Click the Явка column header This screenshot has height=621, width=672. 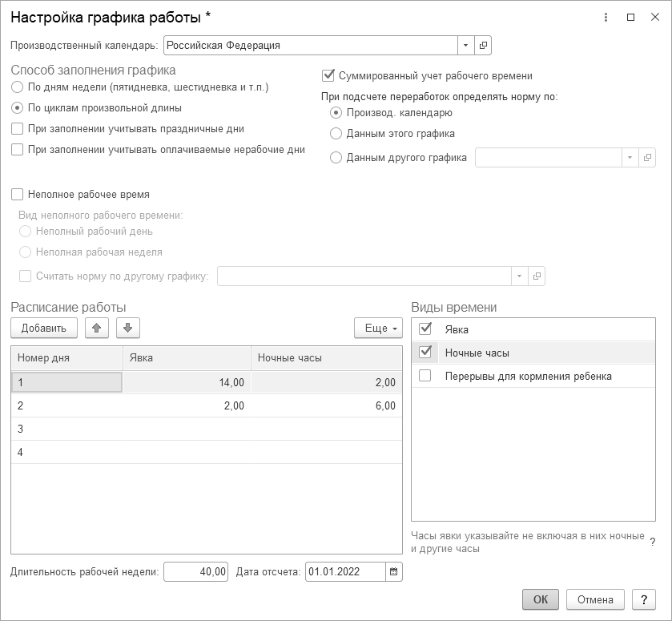(x=186, y=358)
